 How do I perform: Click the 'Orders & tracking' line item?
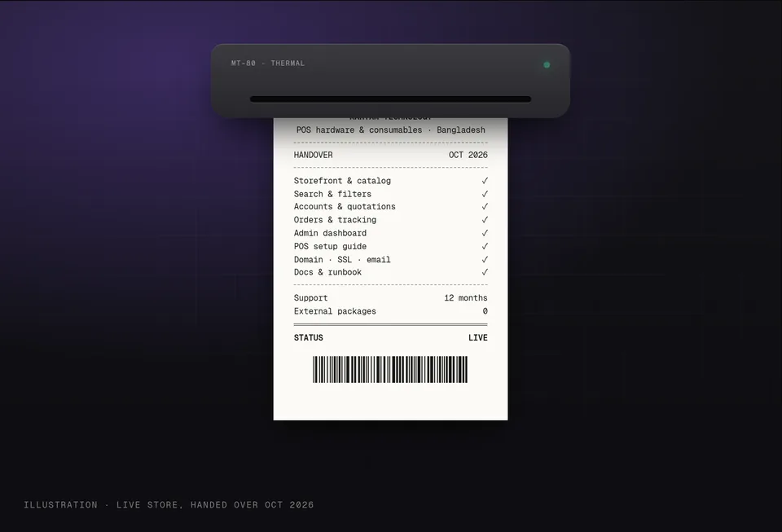[x=335, y=220]
